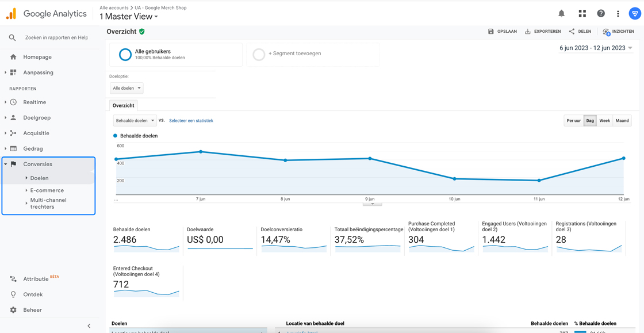Select Week granularity

604,121
